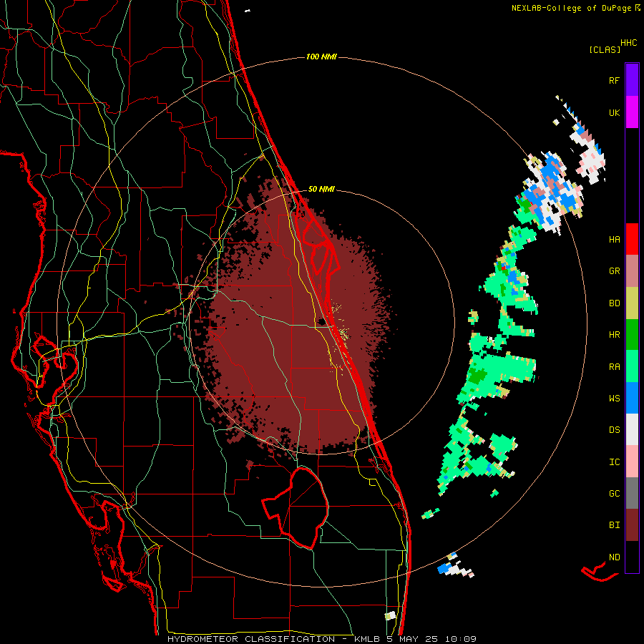
Task: Click the 50 NMI range ring label
Action: [321, 189]
